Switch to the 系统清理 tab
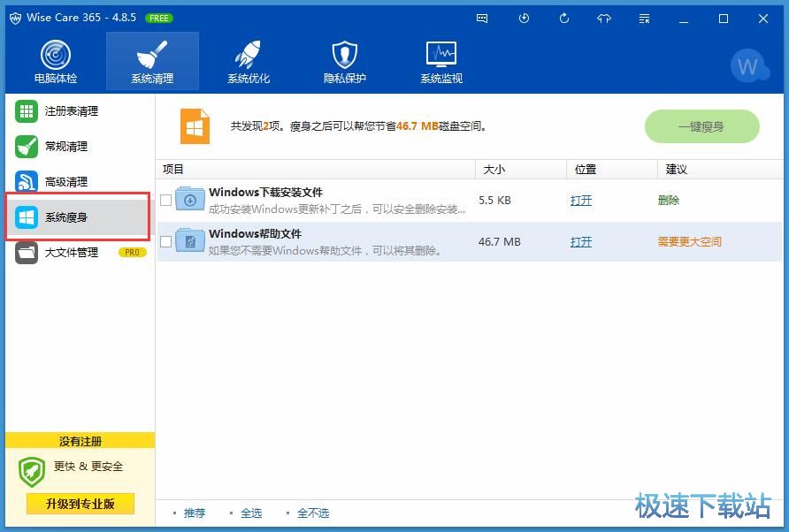Viewport: 789px width, 532px height. tap(152, 61)
